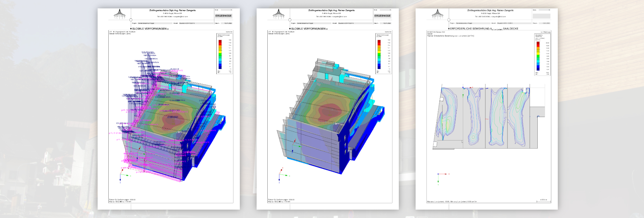Select the XYZ axis triad below the left page model

point(123,175)
